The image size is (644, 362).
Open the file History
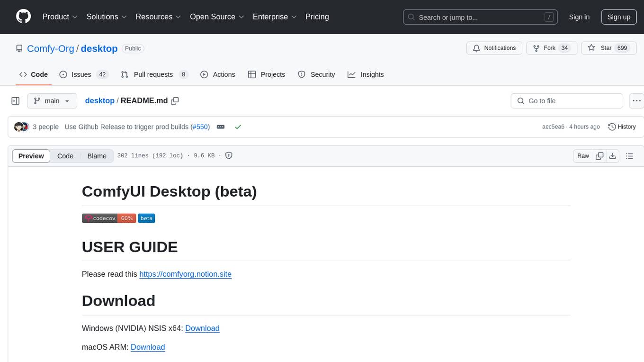[622, 127]
